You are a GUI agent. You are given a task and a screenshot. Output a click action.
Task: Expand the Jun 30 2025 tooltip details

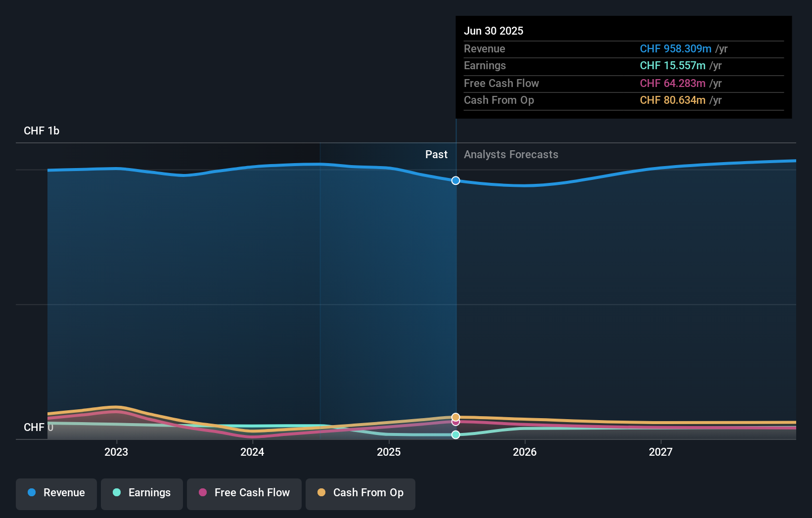494,31
